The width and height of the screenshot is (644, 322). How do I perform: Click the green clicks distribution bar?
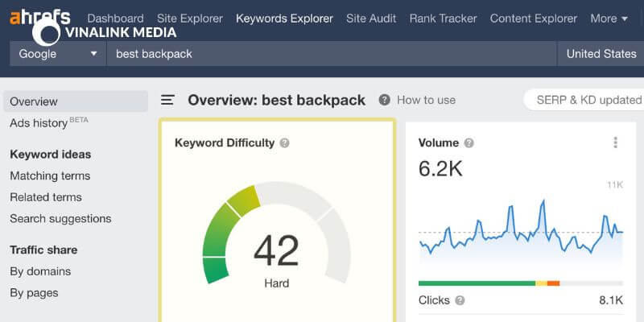point(477,283)
